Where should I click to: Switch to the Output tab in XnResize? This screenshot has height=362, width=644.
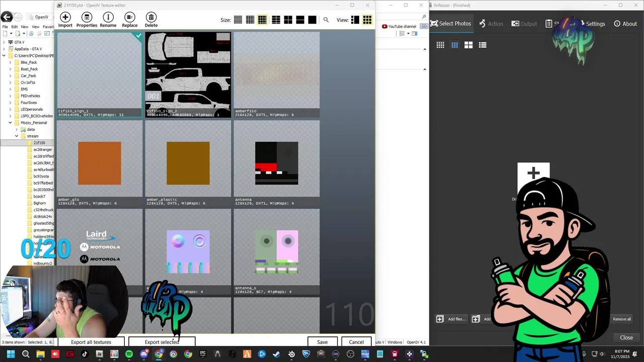524,24
